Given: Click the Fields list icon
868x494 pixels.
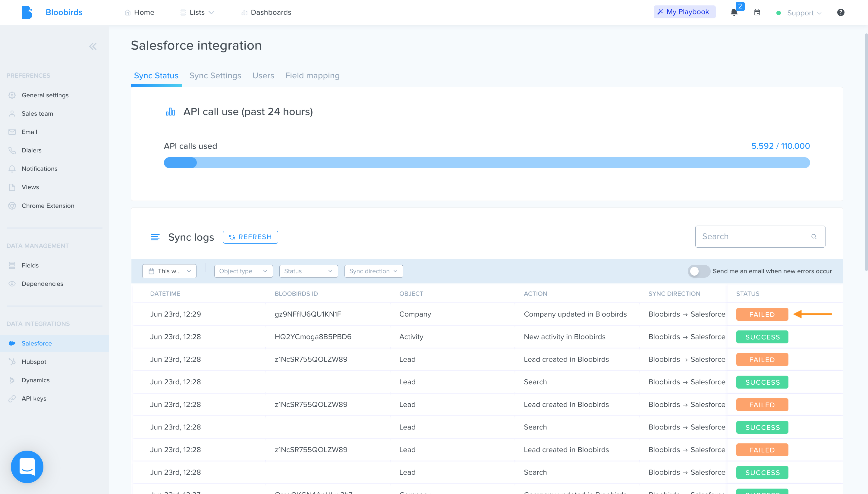Looking at the screenshot, I should (x=12, y=265).
